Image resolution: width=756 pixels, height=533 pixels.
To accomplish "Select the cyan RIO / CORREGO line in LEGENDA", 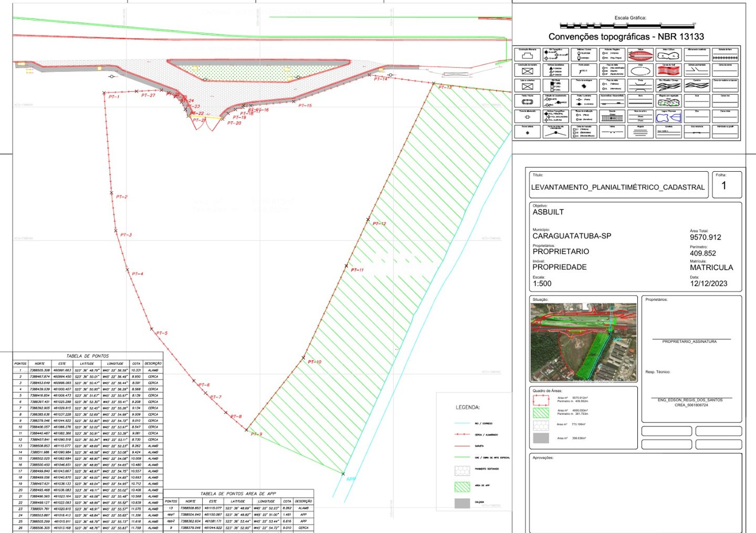I will (462, 423).
